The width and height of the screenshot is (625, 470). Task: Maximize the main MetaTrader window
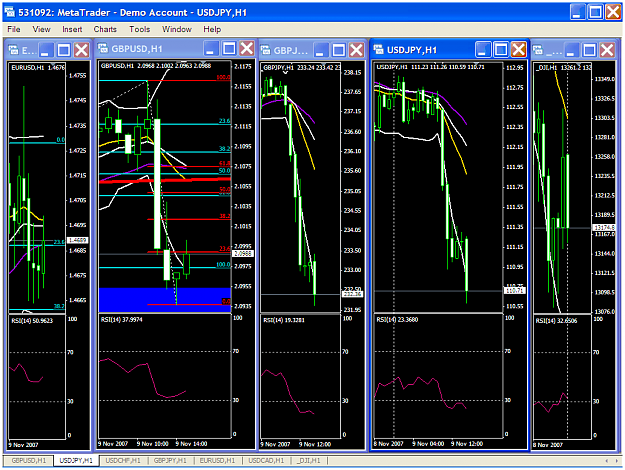tap(596, 12)
